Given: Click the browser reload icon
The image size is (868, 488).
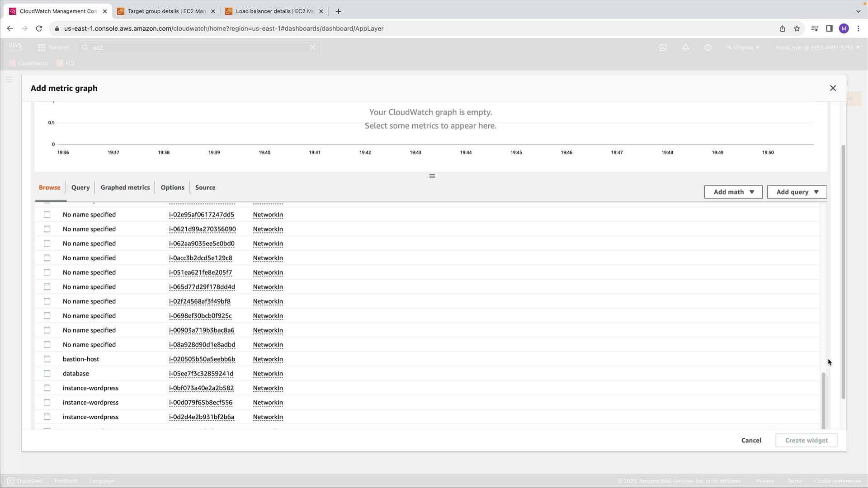Looking at the screenshot, I should 39,28.
